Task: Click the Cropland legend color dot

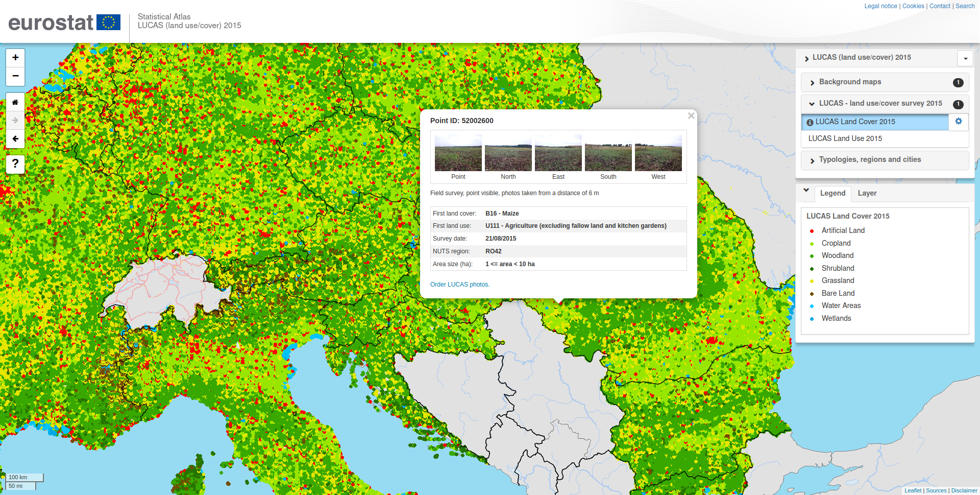Action: 812,244
